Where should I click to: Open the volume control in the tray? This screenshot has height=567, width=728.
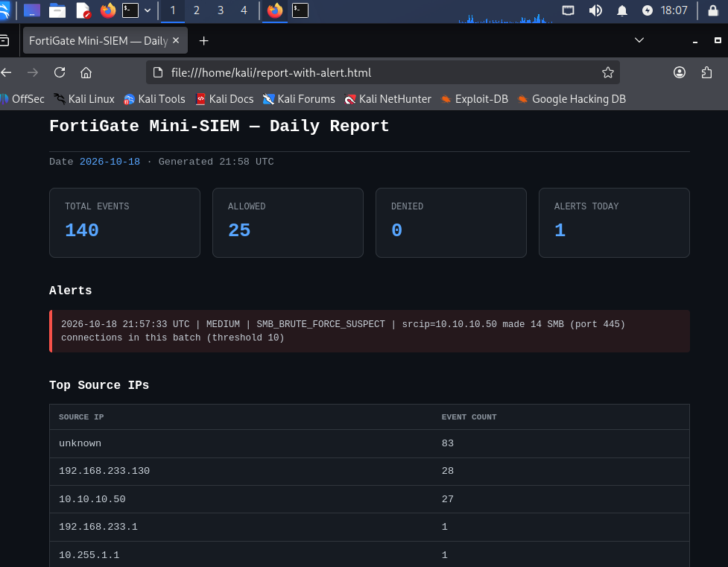coord(595,10)
